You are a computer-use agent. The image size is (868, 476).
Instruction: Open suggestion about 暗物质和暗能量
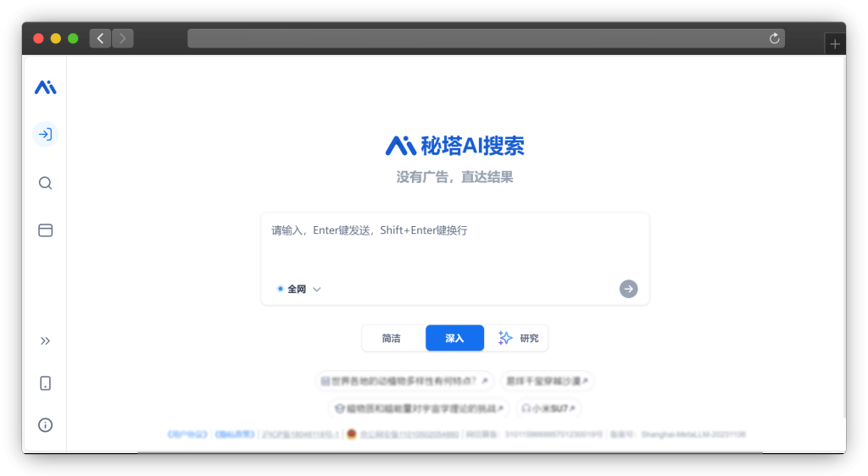tap(419, 408)
